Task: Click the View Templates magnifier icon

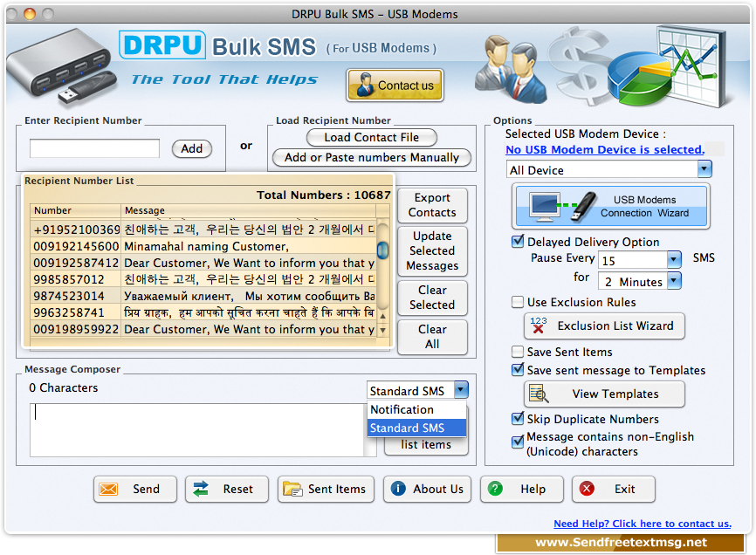Action: pyautogui.click(x=539, y=394)
